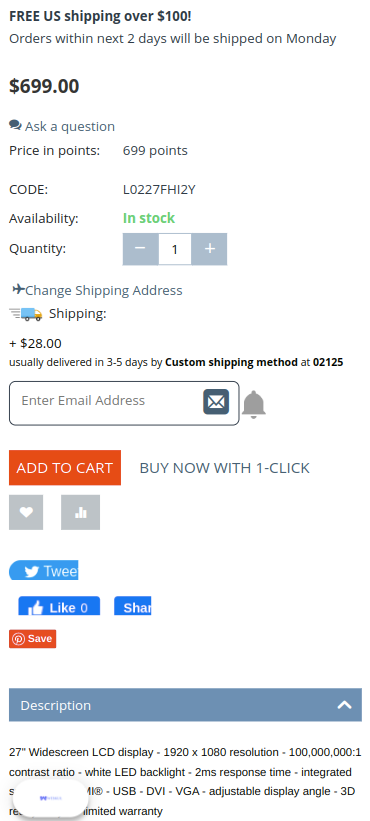This screenshot has width=370, height=821.
Task: Click the quantity value field
Action: (x=175, y=249)
